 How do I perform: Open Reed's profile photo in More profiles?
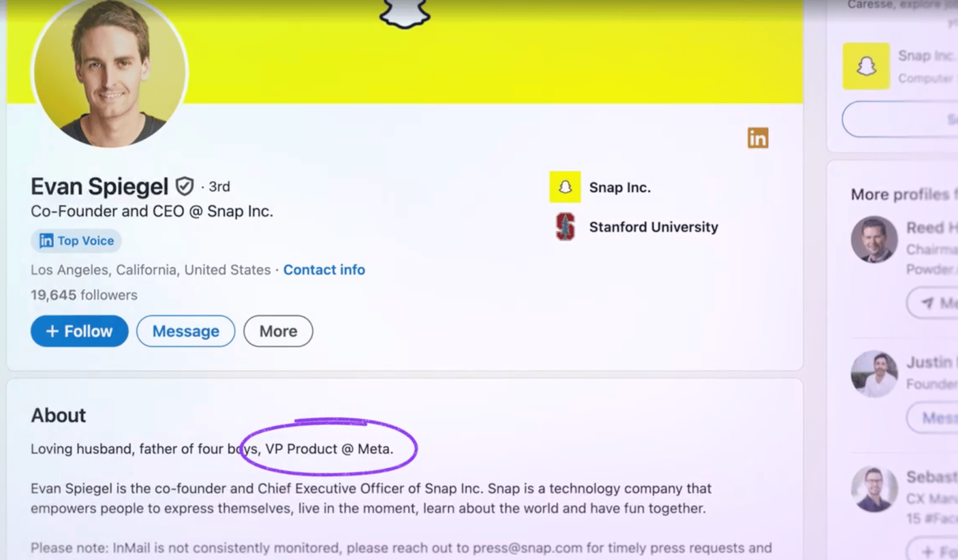(874, 239)
